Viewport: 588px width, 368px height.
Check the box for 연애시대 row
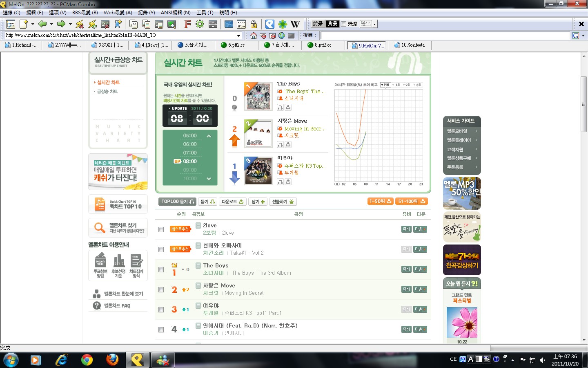click(161, 330)
